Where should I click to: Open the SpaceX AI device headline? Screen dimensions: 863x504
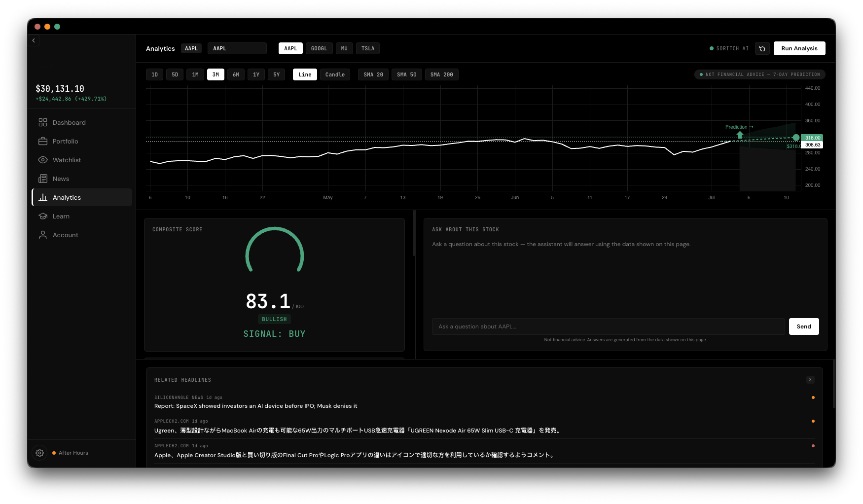tap(255, 406)
